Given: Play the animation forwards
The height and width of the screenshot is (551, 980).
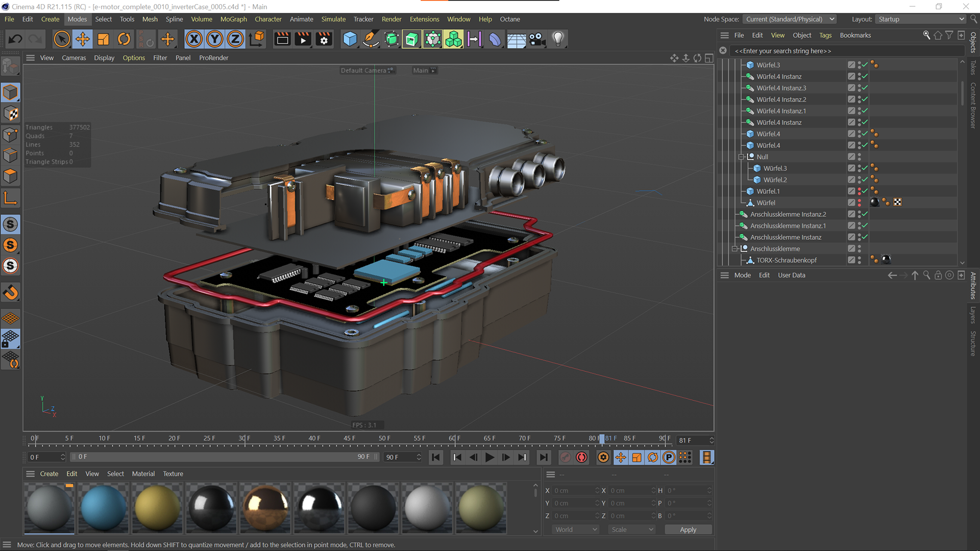Looking at the screenshot, I should (489, 458).
